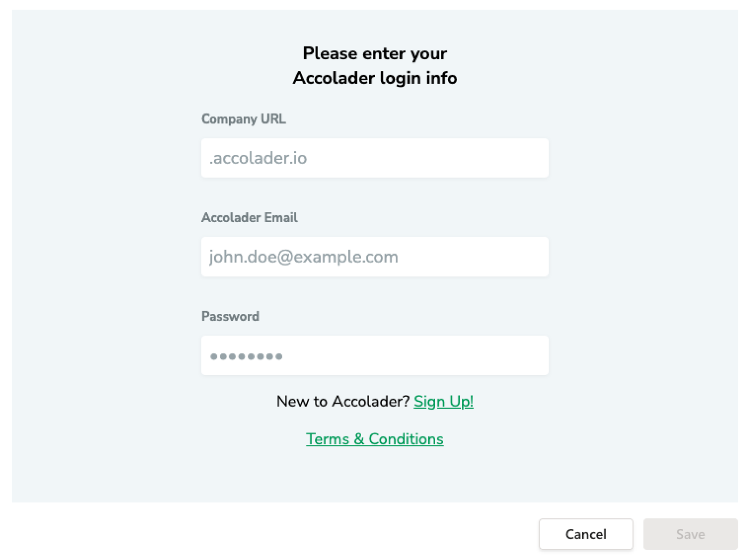Click the masked password dots placeholder
The width and height of the screenshot is (750, 560).
pos(246,356)
